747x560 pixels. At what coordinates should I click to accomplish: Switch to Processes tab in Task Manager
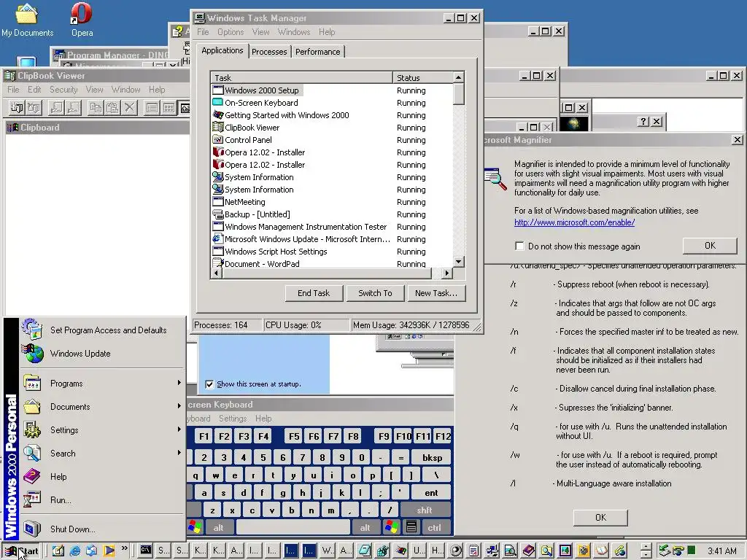click(269, 52)
